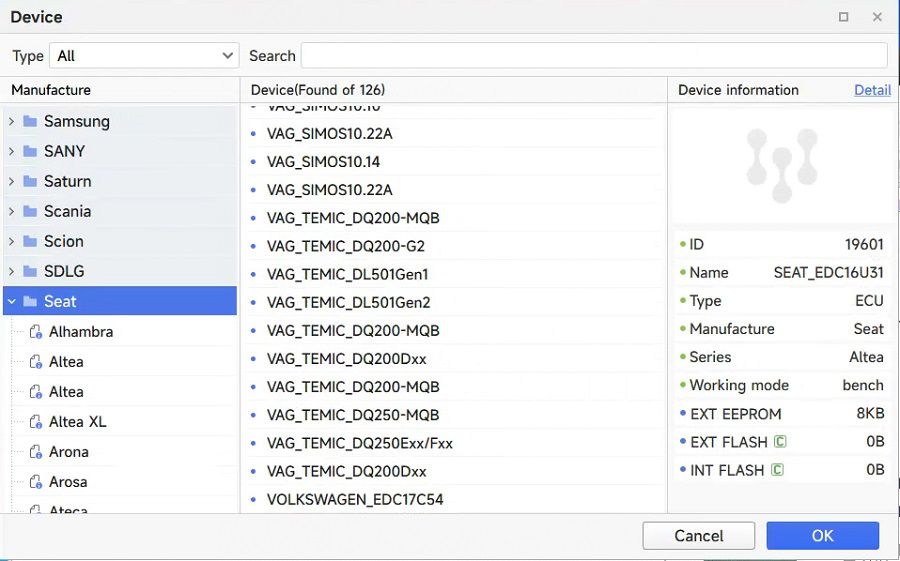Expand the Saturn manufacturer node
900x561 pixels.
click(11, 182)
